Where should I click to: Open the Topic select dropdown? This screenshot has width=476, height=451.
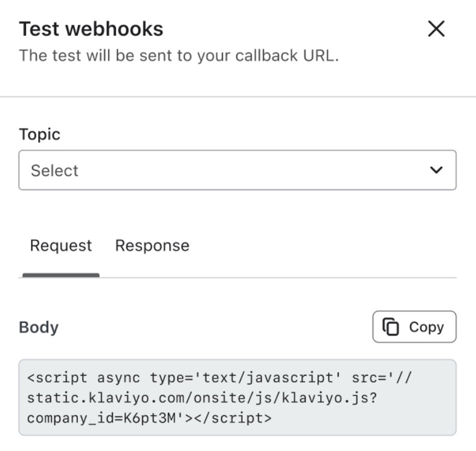click(x=237, y=170)
